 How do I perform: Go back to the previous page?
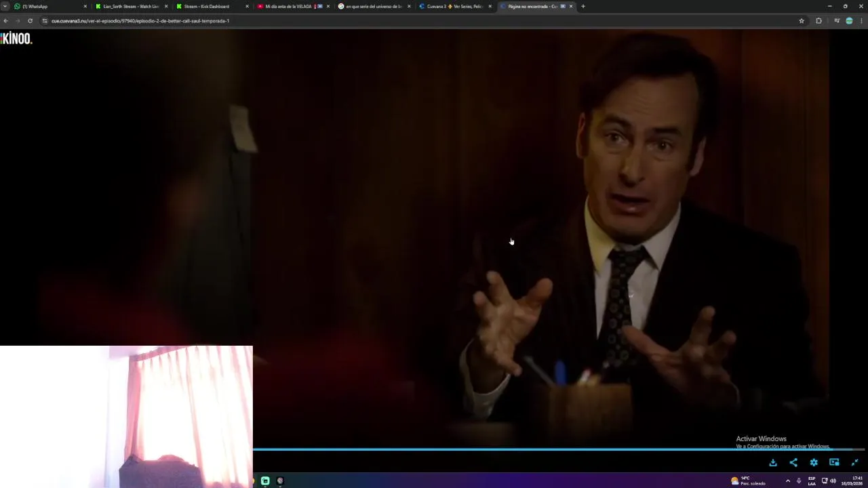(5, 21)
